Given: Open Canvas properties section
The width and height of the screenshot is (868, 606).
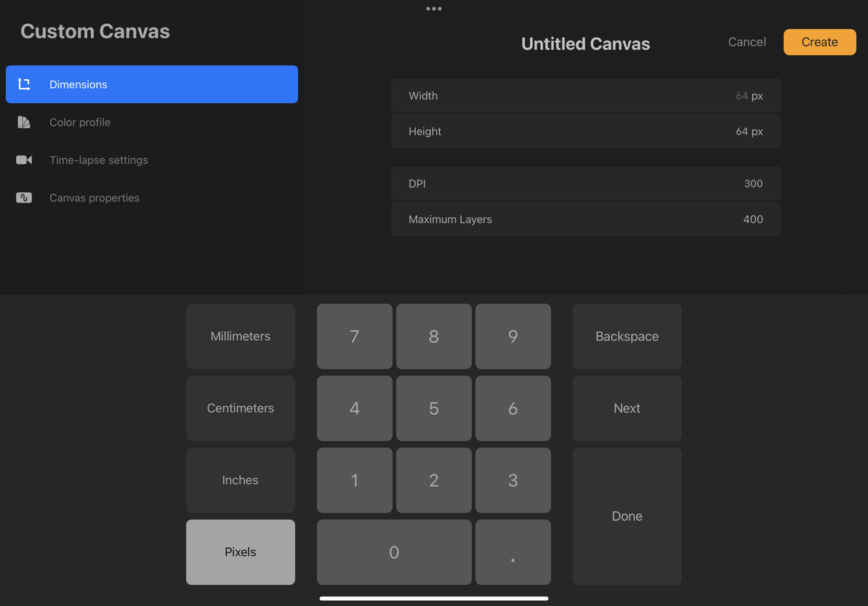Looking at the screenshot, I should tap(152, 198).
